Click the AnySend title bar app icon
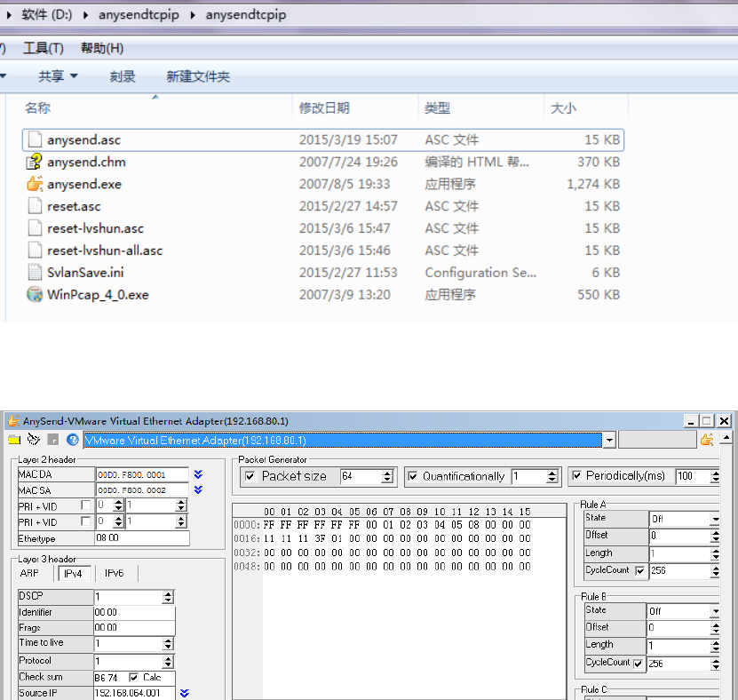 (x=13, y=420)
